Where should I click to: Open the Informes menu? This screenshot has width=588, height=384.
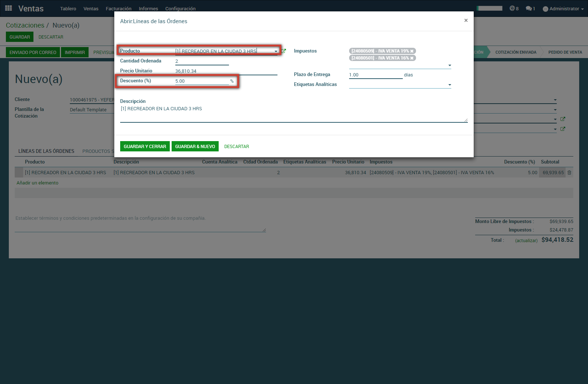148,9
